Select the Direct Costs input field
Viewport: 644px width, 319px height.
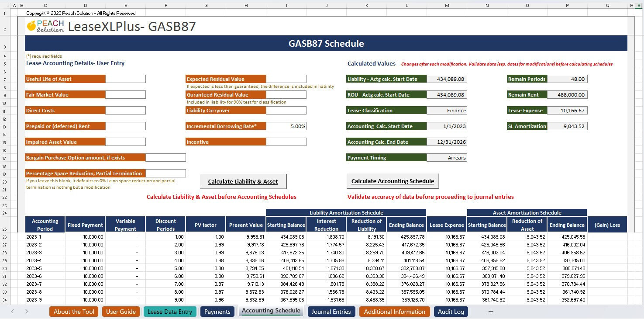tap(125, 111)
